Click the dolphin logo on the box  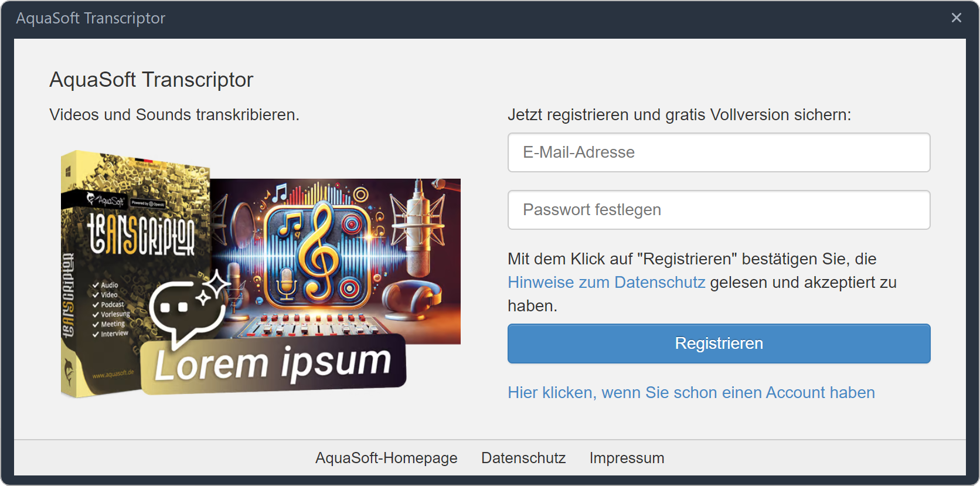69,371
